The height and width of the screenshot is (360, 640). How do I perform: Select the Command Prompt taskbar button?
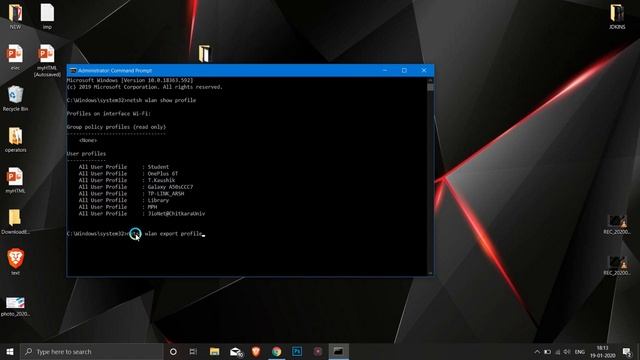tap(338, 351)
